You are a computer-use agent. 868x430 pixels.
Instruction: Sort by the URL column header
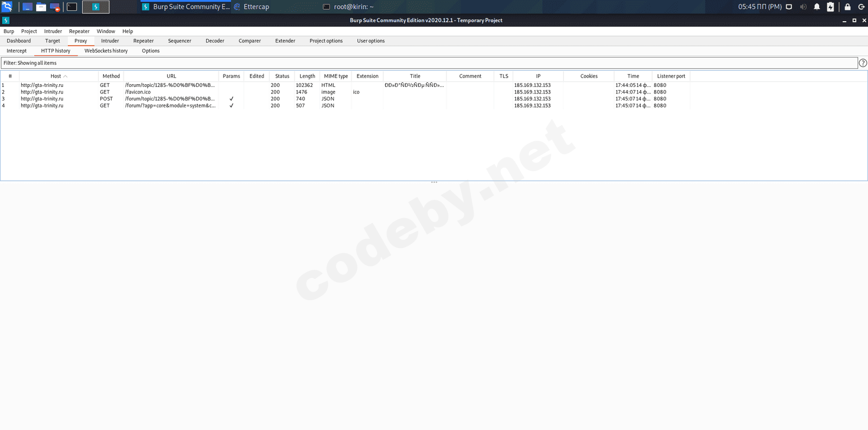pos(171,76)
